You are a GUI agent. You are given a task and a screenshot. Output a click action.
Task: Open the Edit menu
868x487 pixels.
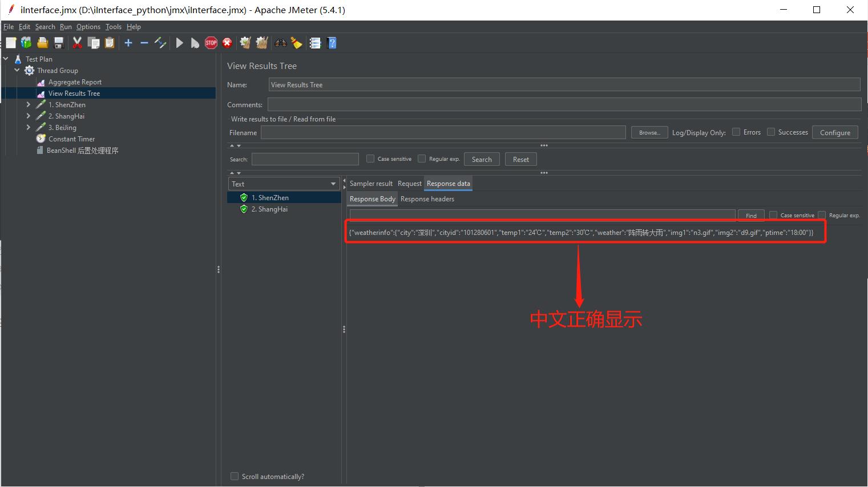[x=25, y=27]
